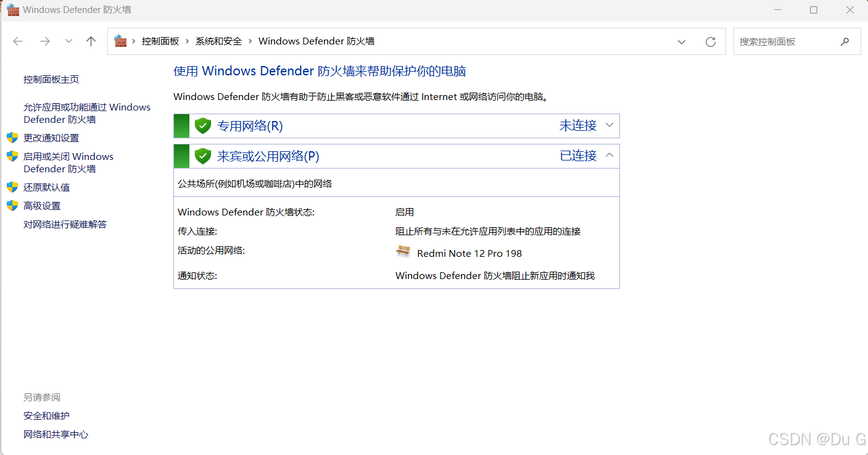Open 允许应用或功能通过 Windows Defender 防火墙
The height and width of the screenshot is (455, 868).
tap(87, 114)
